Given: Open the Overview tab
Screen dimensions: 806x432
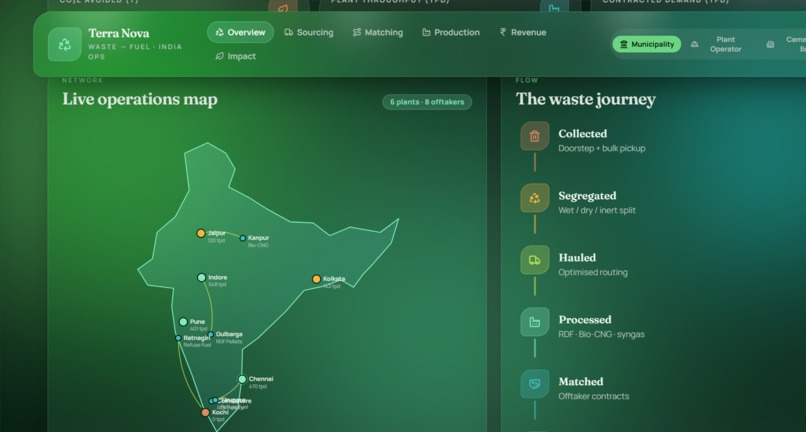Looking at the screenshot, I should tap(241, 32).
